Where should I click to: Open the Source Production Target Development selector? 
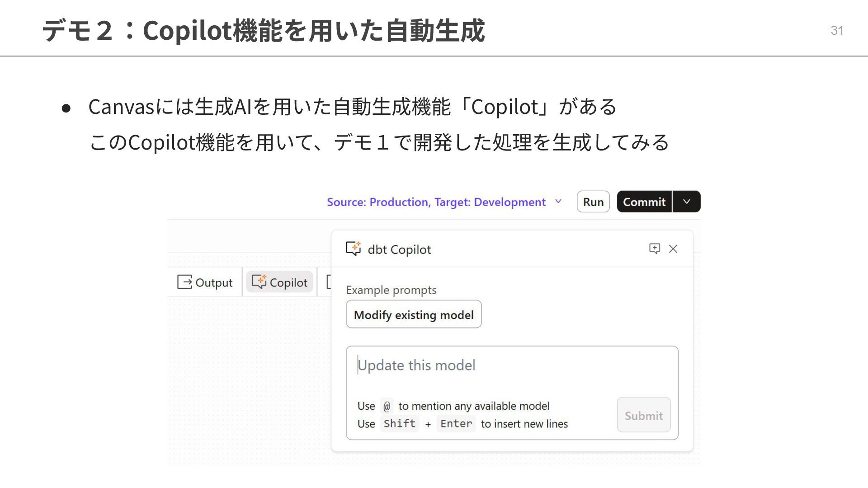(x=436, y=202)
